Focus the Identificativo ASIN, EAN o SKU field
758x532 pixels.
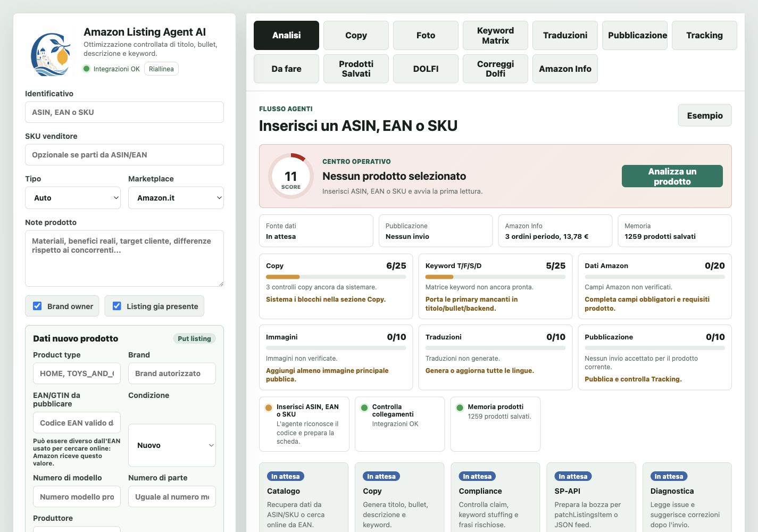[124, 112]
